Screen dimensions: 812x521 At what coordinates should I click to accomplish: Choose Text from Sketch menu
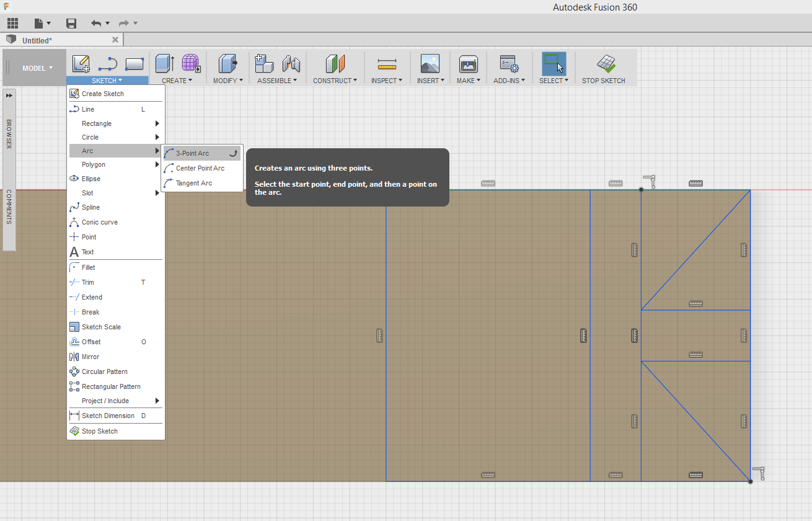click(116, 252)
